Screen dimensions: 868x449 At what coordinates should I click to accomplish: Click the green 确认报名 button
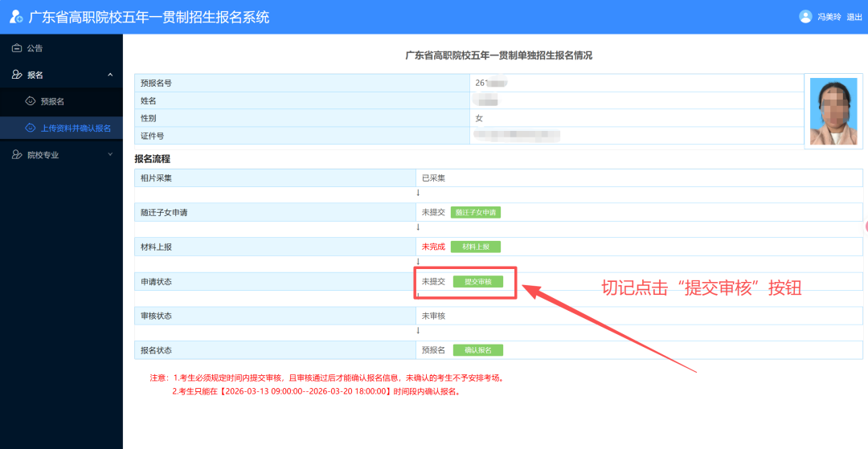tap(477, 350)
